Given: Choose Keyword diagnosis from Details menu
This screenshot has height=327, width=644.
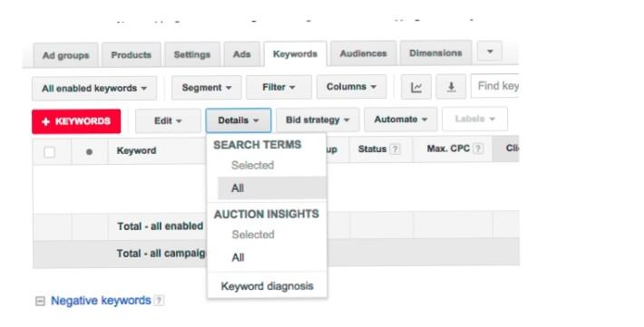Looking at the screenshot, I should coord(267,286).
